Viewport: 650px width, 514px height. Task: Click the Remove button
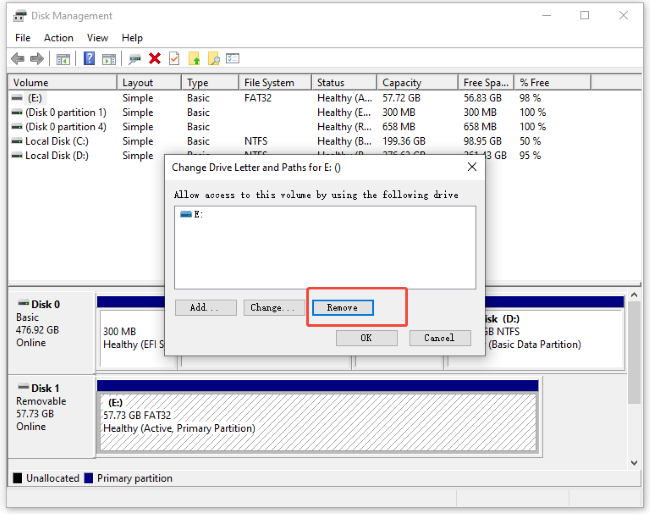click(x=343, y=308)
